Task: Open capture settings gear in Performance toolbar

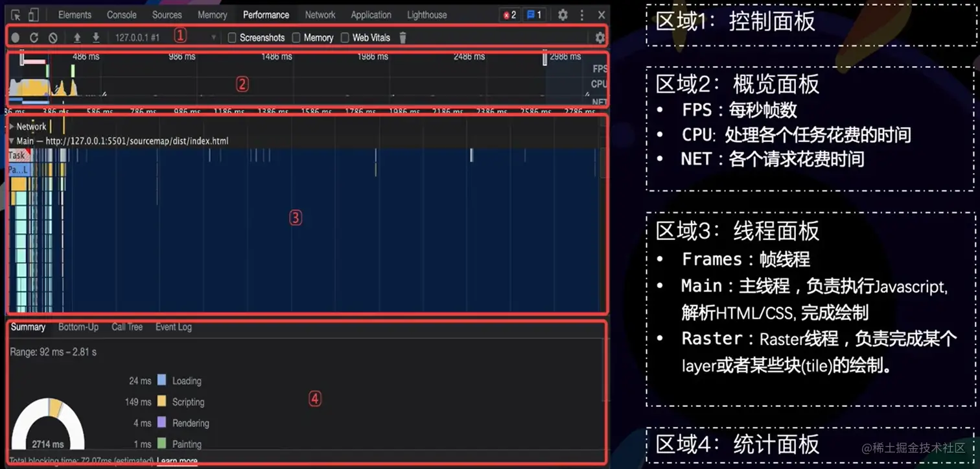Action: pos(600,38)
